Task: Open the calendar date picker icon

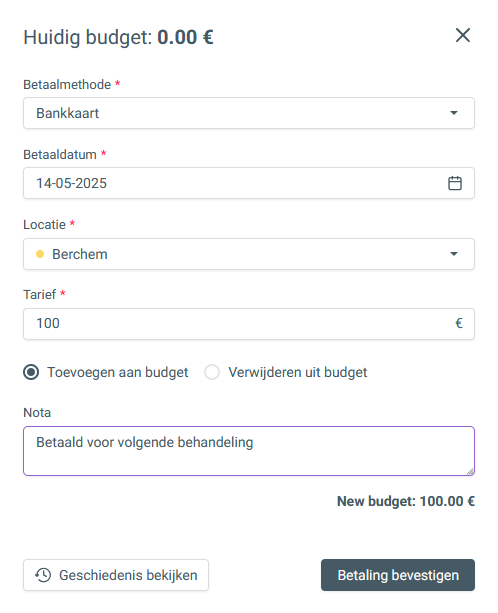Action: coord(455,183)
